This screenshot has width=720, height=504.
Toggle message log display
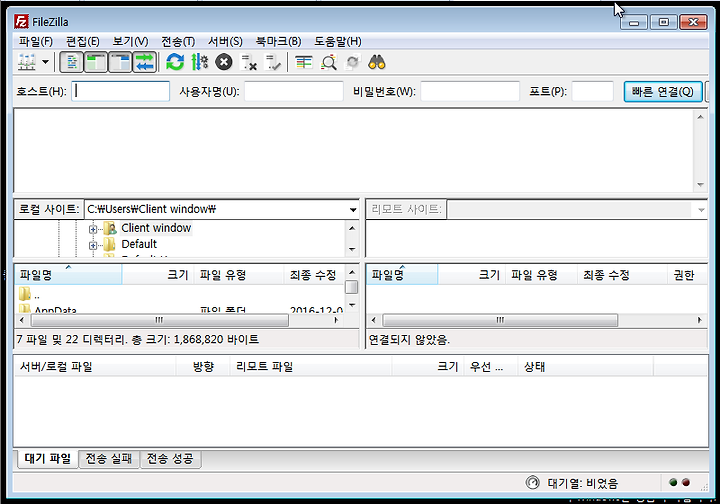pyautogui.click(x=72, y=62)
